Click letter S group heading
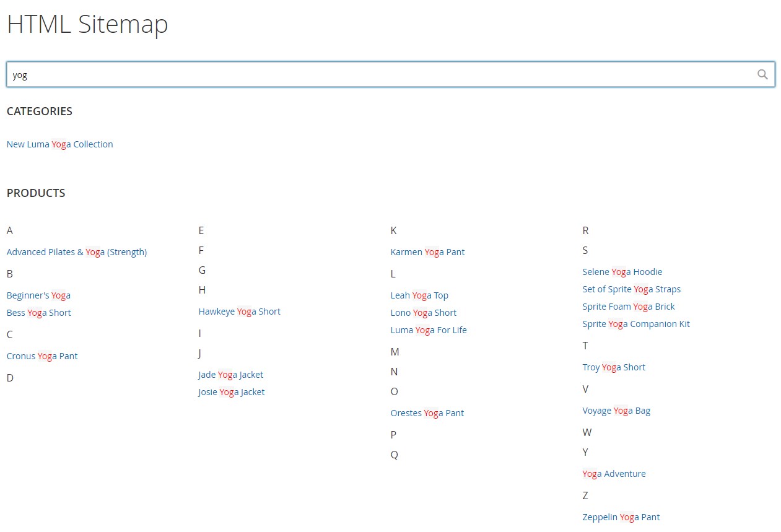 [585, 250]
